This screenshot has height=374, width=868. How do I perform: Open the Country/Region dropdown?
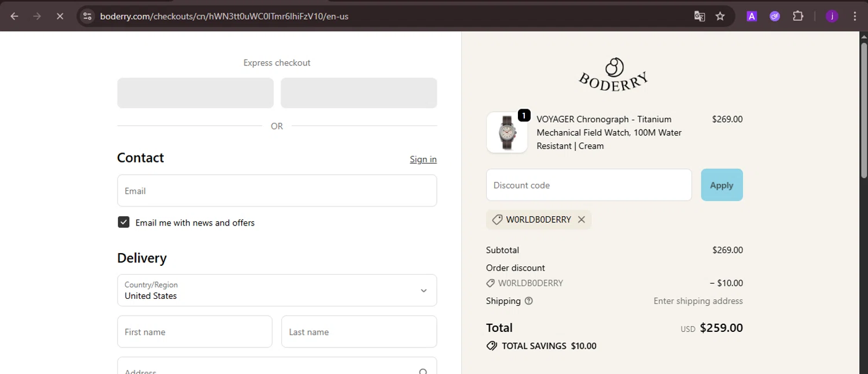click(277, 290)
